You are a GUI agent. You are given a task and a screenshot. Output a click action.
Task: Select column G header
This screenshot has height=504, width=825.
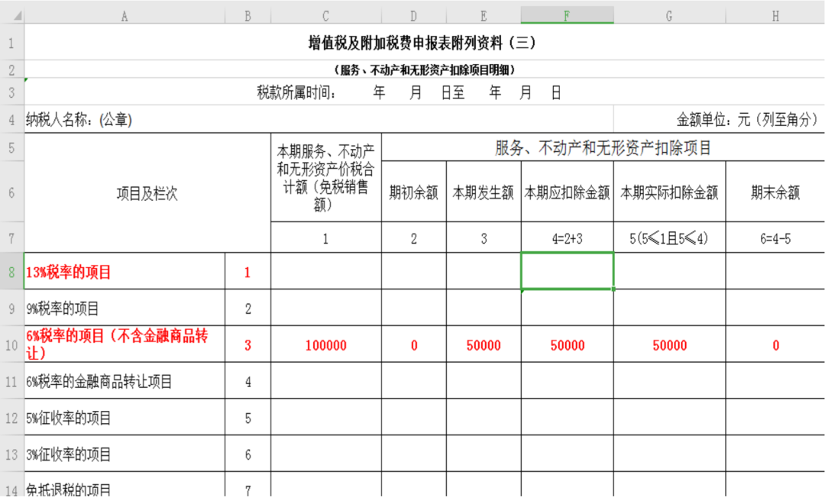pyautogui.click(x=669, y=16)
